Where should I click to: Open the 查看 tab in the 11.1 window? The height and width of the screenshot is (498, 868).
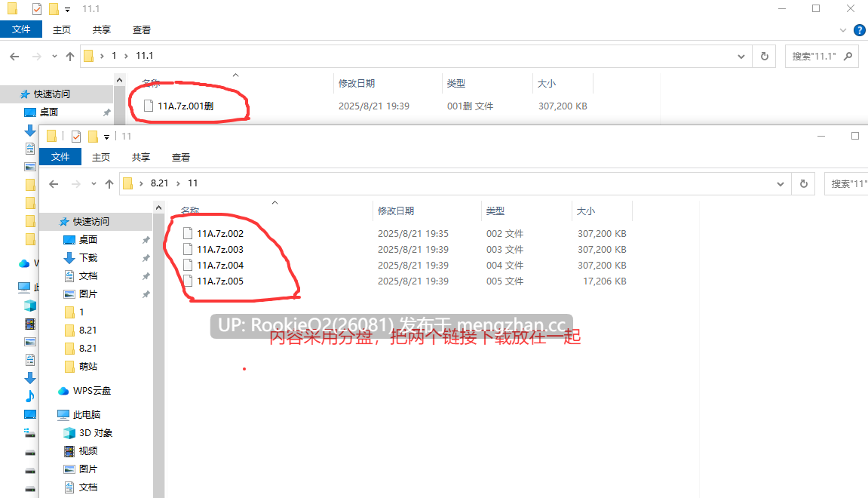[141, 30]
